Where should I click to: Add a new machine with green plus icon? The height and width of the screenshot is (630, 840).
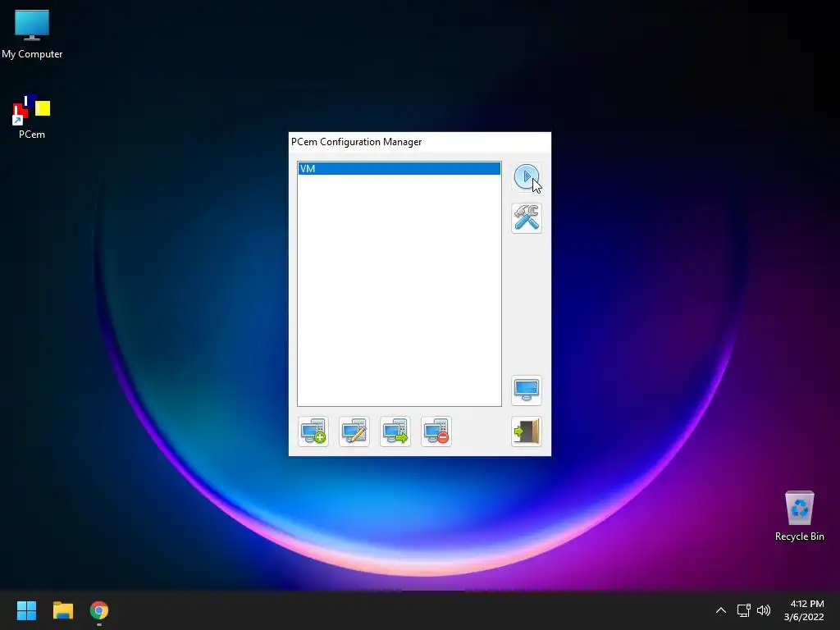point(313,431)
